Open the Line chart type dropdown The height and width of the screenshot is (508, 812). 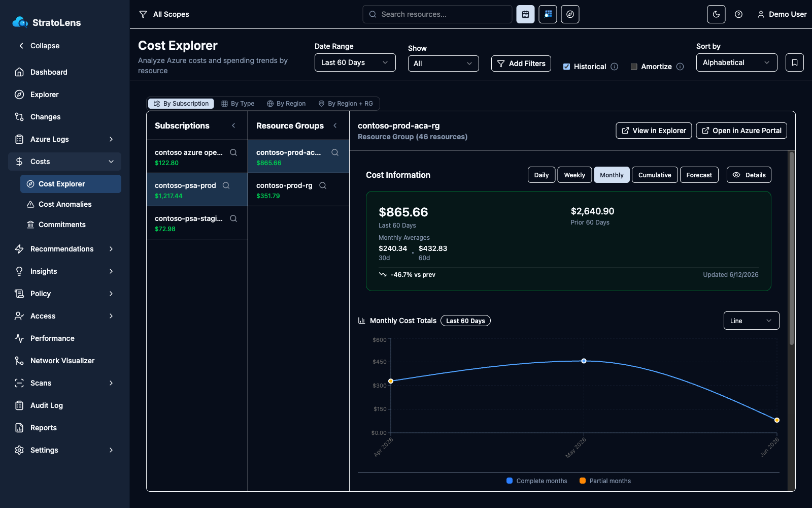(x=751, y=321)
